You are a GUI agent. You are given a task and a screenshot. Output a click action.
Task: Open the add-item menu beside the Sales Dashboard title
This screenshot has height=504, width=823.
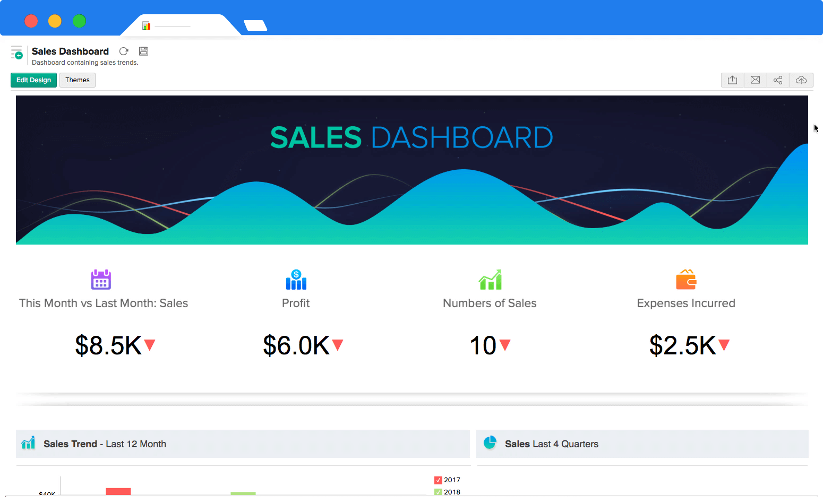(16, 52)
